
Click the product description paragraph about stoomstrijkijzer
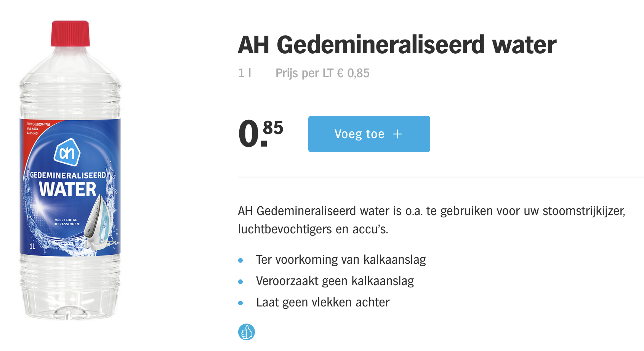coord(431,220)
